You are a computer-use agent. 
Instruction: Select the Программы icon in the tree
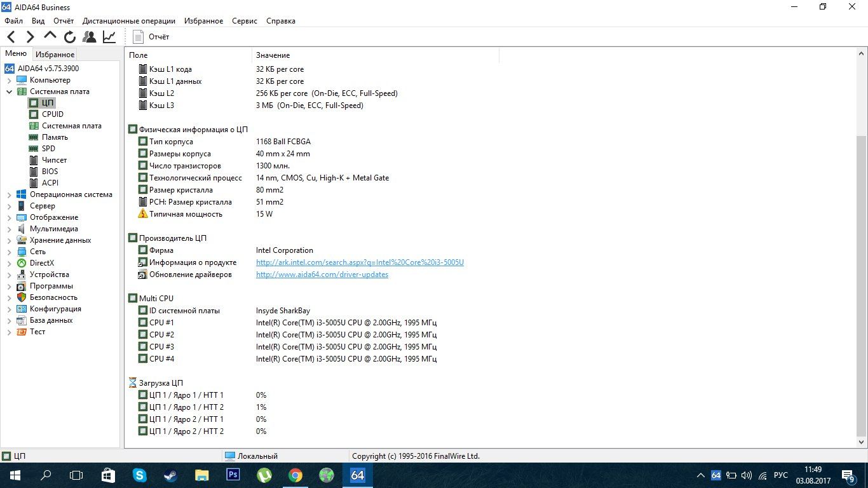coord(22,286)
